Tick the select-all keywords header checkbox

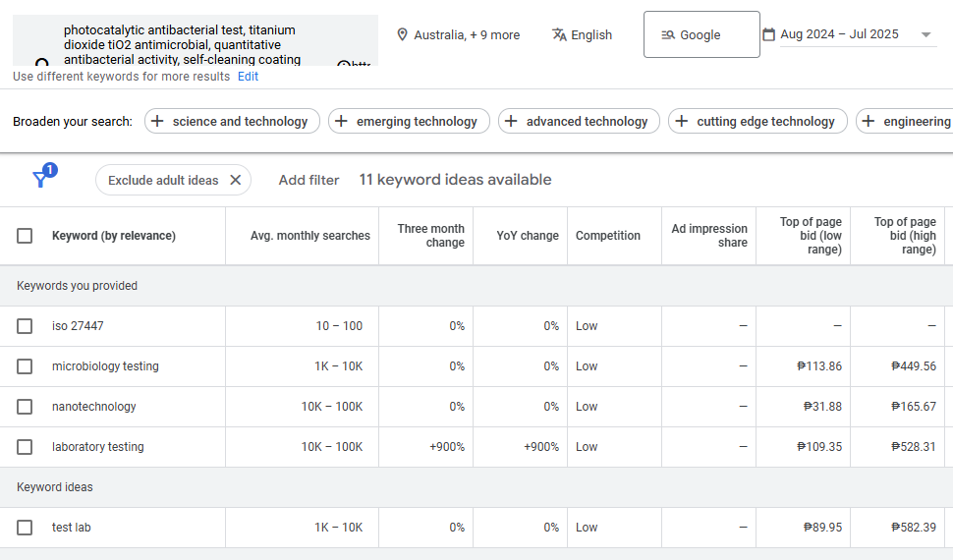25,236
